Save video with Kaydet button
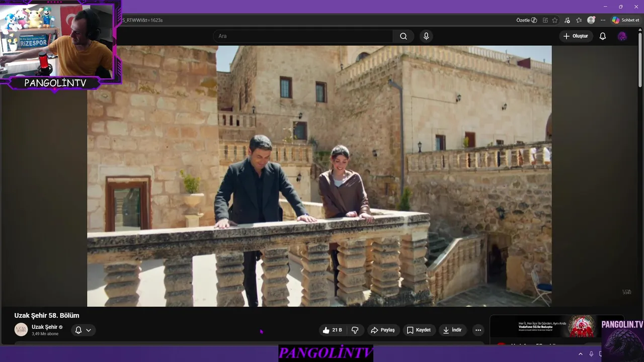The width and height of the screenshot is (644, 362). coord(419,330)
